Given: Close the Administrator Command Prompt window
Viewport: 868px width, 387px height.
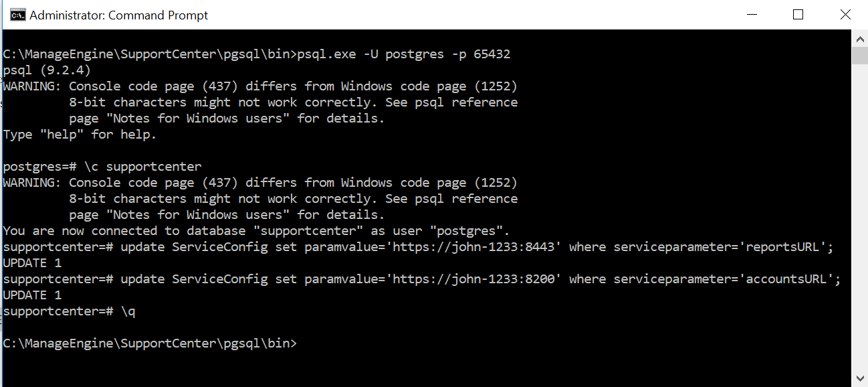Looking at the screenshot, I should coord(845,15).
